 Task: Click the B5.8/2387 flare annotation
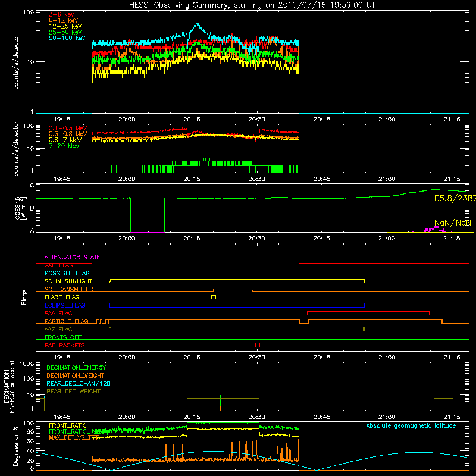pos(455,198)
